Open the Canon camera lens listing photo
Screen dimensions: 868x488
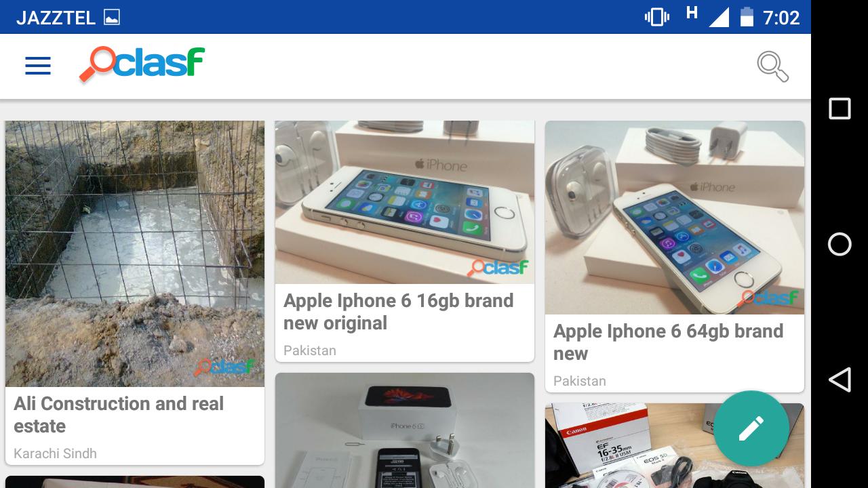pyautogui.click(x=675, y=445)
